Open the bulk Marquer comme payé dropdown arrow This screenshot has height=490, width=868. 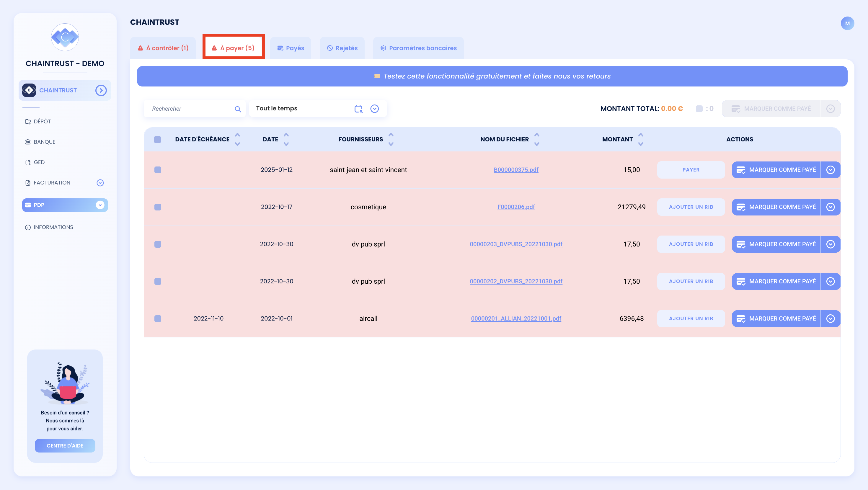tap(830, 109)
